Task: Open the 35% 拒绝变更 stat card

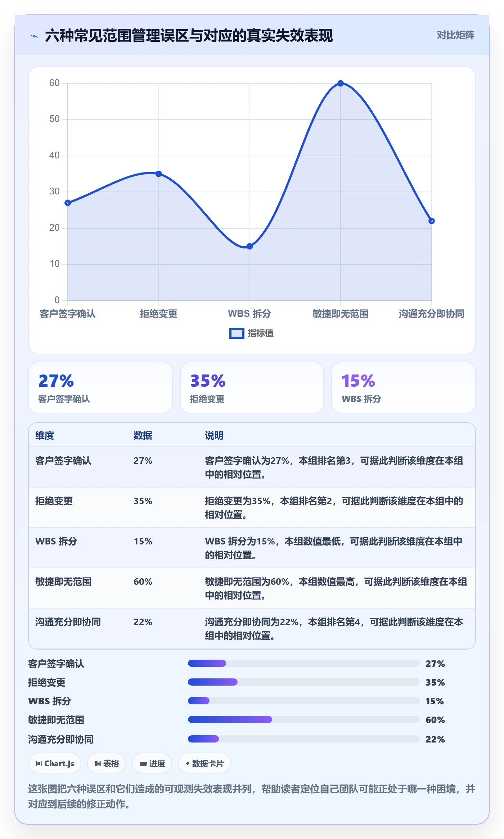Action: [x=252, y=387]
